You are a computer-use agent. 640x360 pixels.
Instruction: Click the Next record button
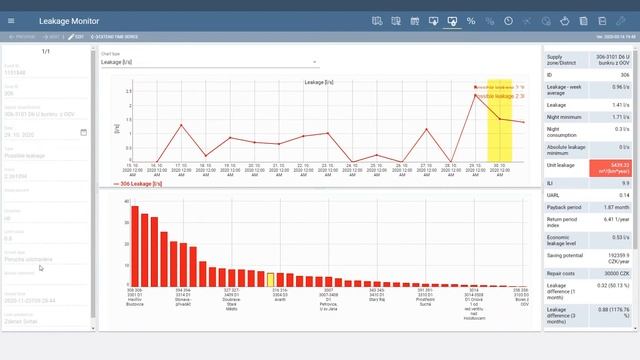point(51,37)
